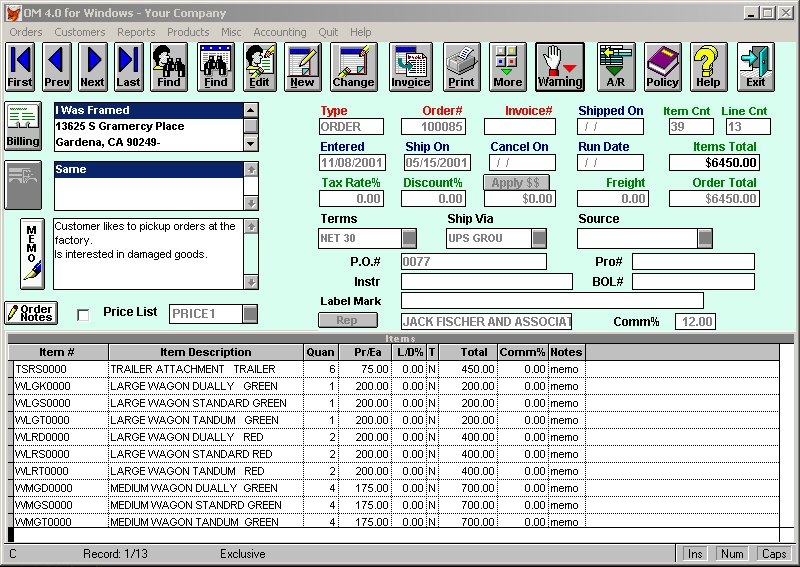Open the A/R toolbar icon
This screenshot has height=567, width=800.
pos(616,67)
